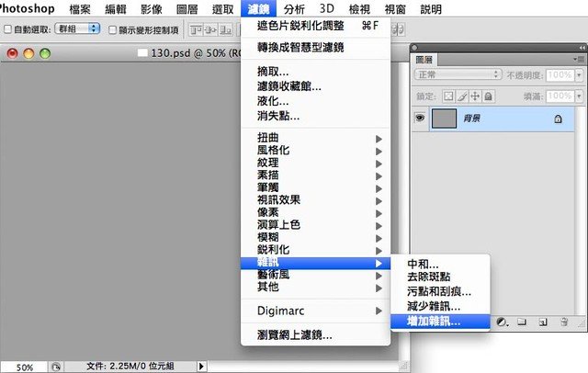
Task: Click align top edges icon
Action: (196, 29)
